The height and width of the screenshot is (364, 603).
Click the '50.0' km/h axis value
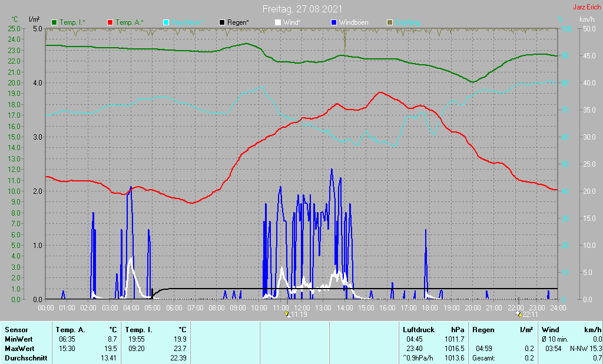[x=589, y=29]
